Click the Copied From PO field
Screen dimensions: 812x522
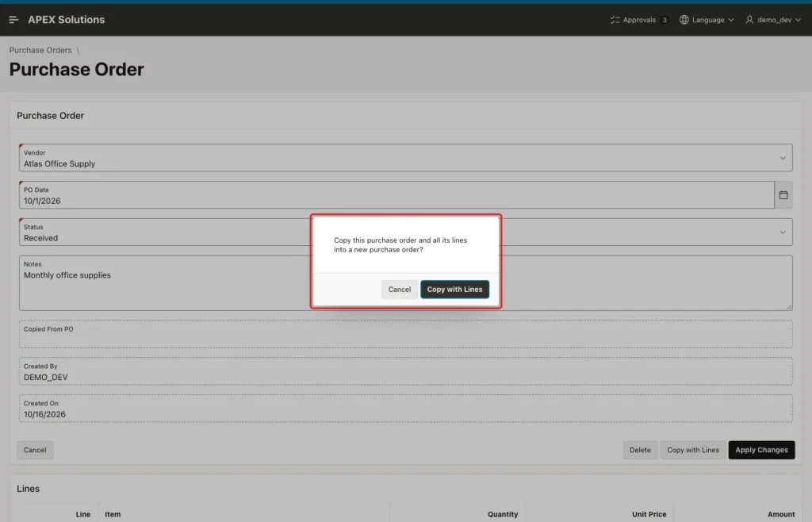pyautogui.click(x=405, y=334)
